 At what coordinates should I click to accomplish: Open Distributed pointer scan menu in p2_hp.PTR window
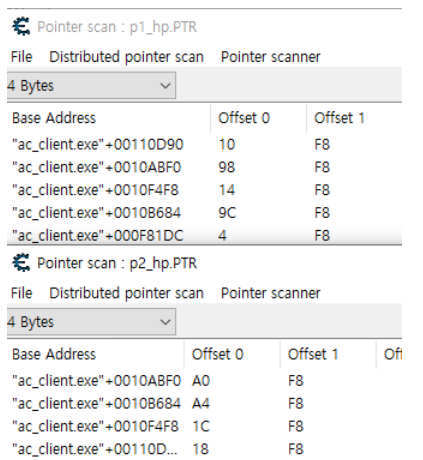(x=126, y=293)
